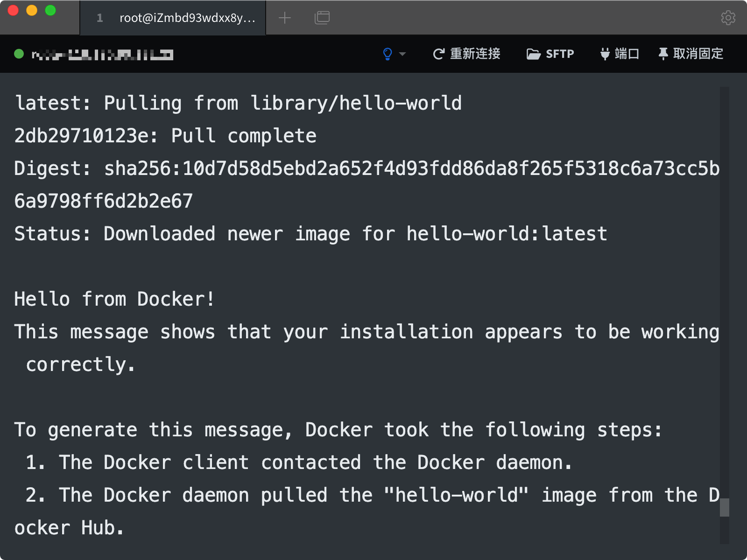The width and height of the screenshot is (747, 560).
Task: Click the tab number 1 label
Action: pos(99,18)
